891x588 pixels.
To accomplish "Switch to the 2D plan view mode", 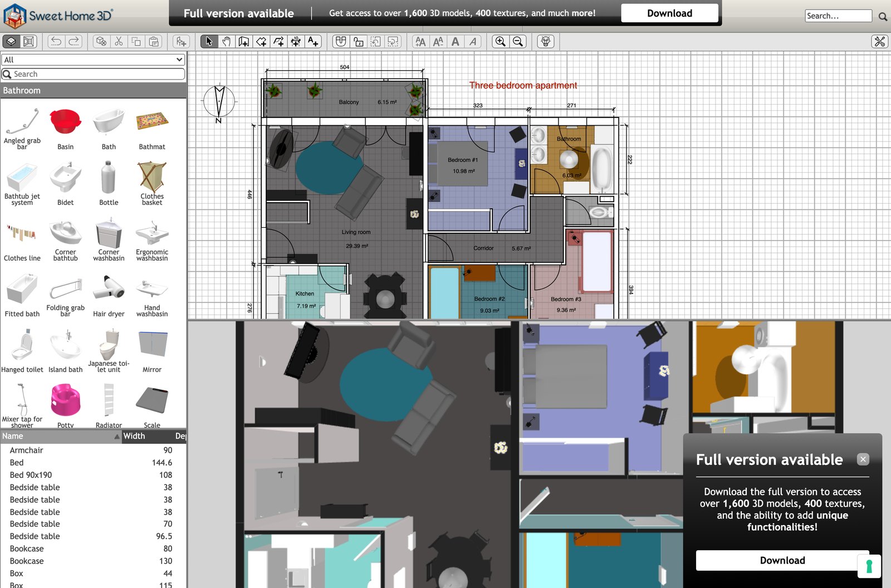I will coord(11,41).
